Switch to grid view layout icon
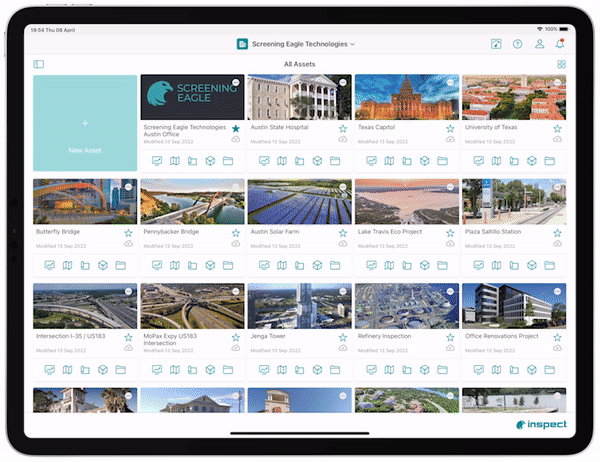 click(x=561, y=64)
